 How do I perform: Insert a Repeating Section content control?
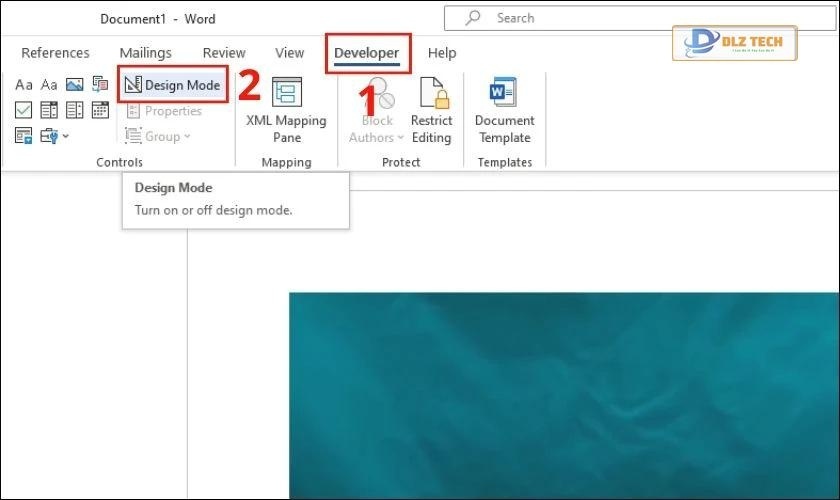(x=23, y=136)
